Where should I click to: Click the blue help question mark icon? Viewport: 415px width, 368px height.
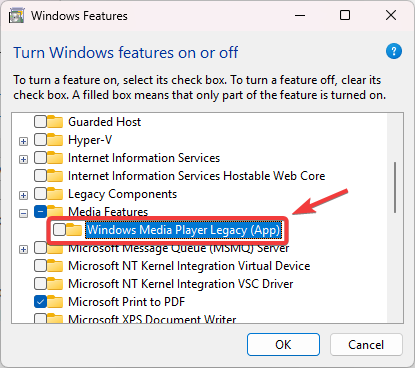pyautogui.click(x=394, y=51)
